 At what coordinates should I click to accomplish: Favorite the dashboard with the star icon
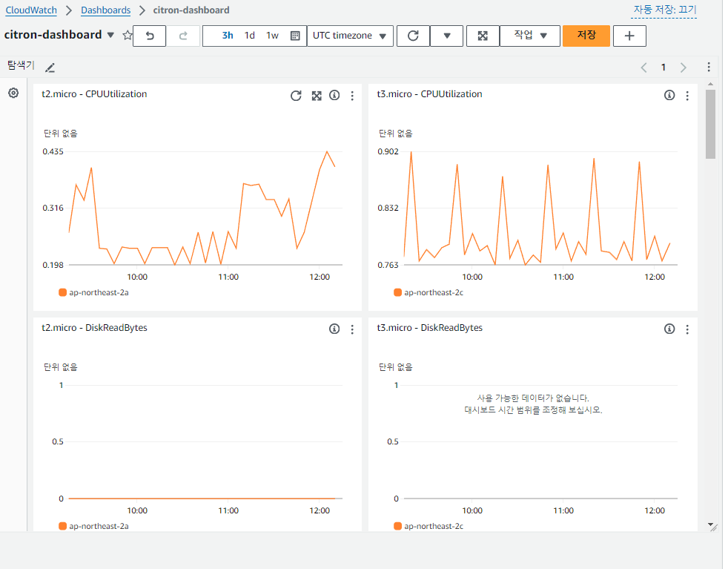[128, 36]
